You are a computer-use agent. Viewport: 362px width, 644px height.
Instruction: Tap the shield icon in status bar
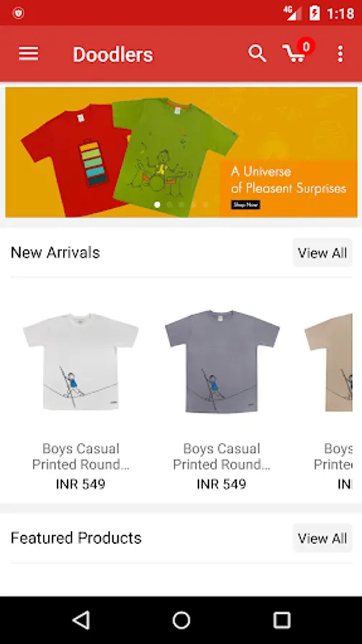coord(18,13)
